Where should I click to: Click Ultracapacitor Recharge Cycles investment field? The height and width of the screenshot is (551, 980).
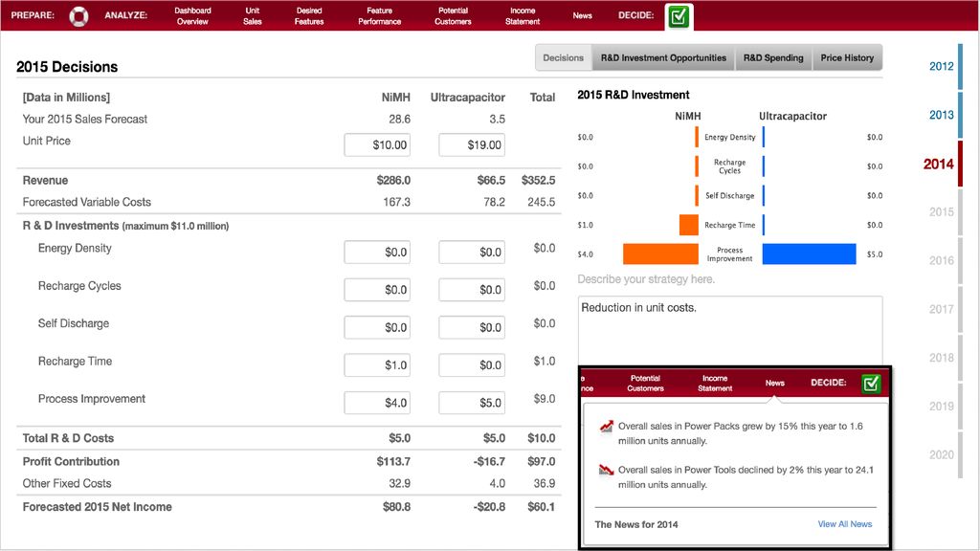click(x=472, y=290)
